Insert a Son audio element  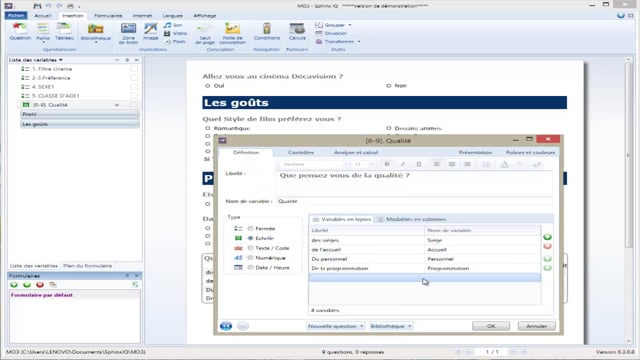click(173, 25)
